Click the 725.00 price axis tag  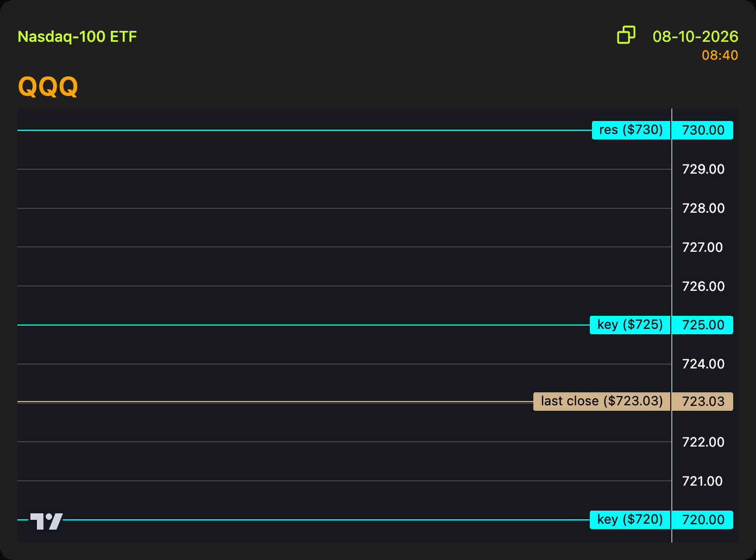click(x=703, y=325)
